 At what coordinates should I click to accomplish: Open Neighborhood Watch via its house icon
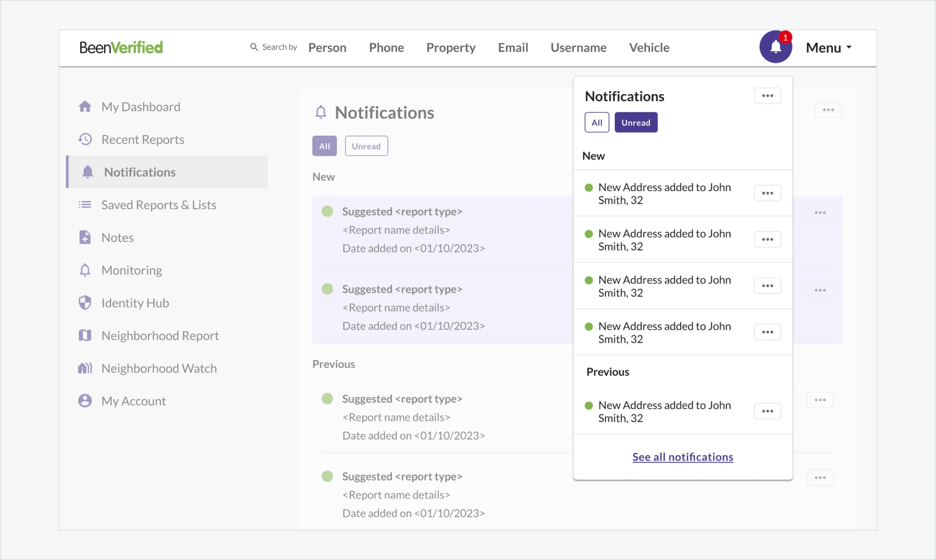click(x=85, y=368)
